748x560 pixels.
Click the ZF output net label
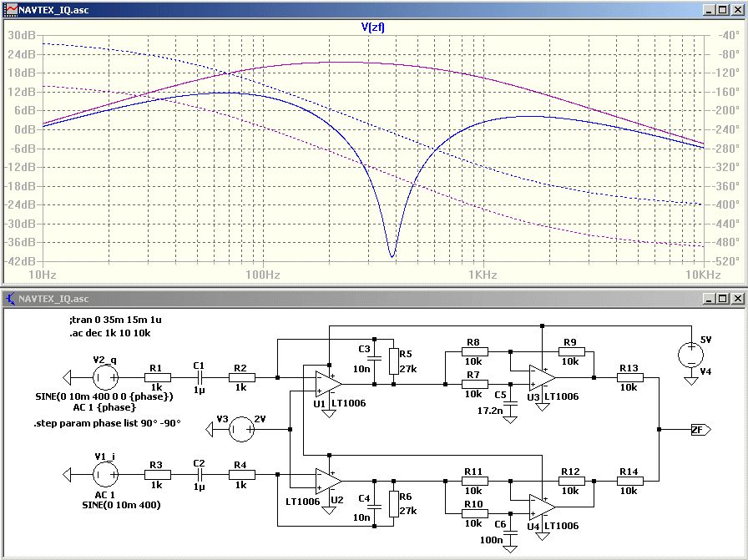[x=700, y=430]
